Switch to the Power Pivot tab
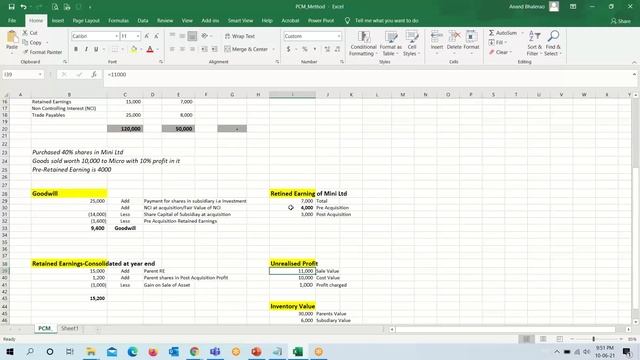640x360 pixels. pyautogui.click(x=321, y=20)
